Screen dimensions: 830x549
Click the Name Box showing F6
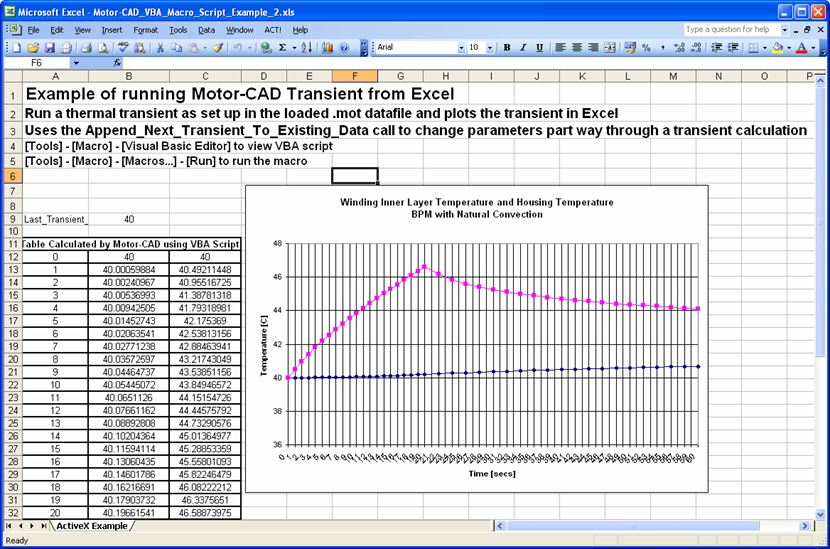point(36,63)
